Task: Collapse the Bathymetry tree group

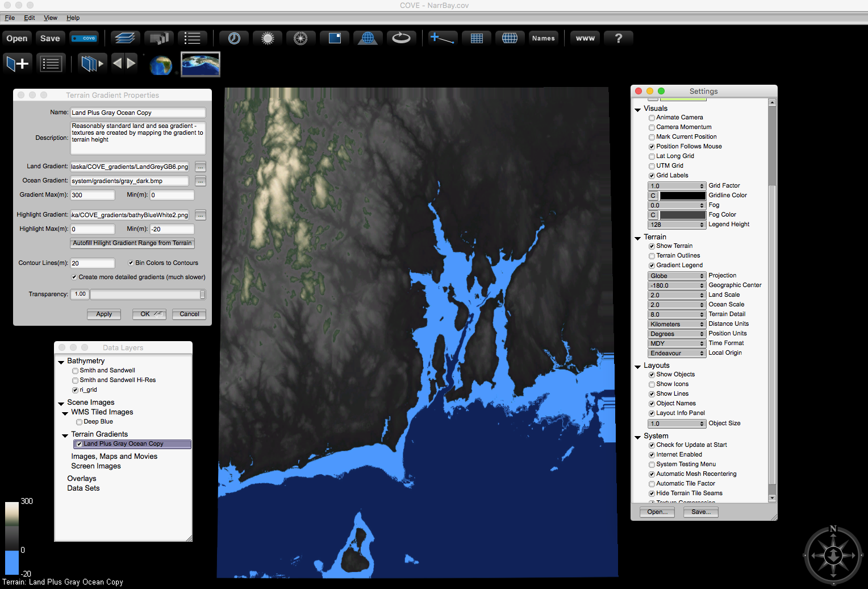Action: click(x=61, y=362)
